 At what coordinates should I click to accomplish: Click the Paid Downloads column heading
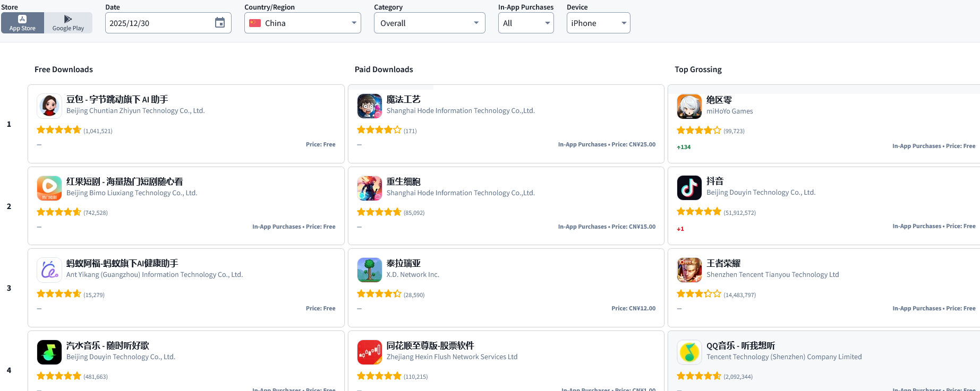(384, 69)
